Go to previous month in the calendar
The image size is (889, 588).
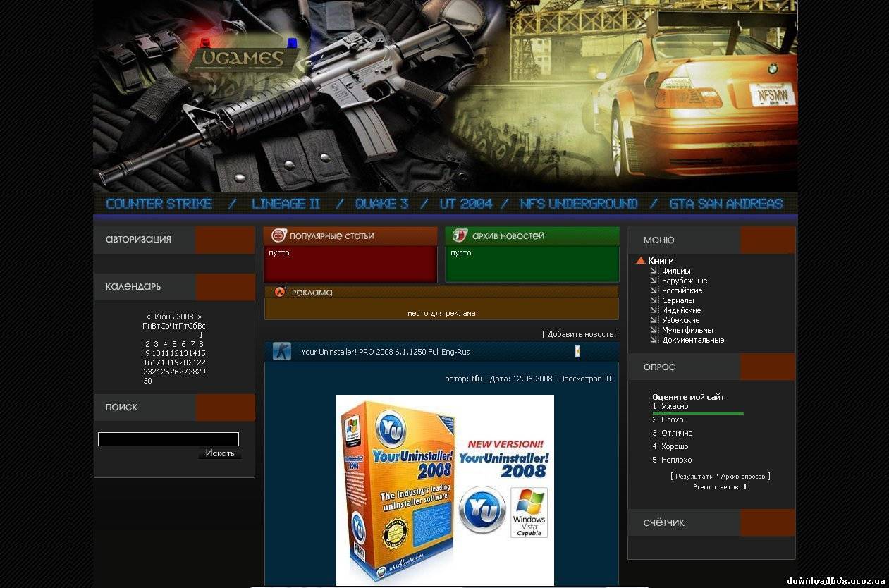(x=148, y=317)
